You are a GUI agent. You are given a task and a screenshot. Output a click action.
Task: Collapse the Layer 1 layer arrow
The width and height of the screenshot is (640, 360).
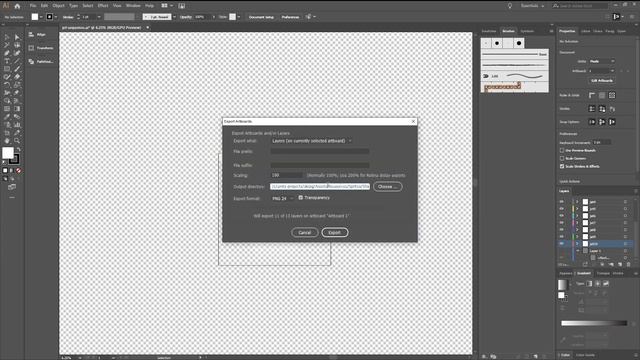(x=577, y=251)
